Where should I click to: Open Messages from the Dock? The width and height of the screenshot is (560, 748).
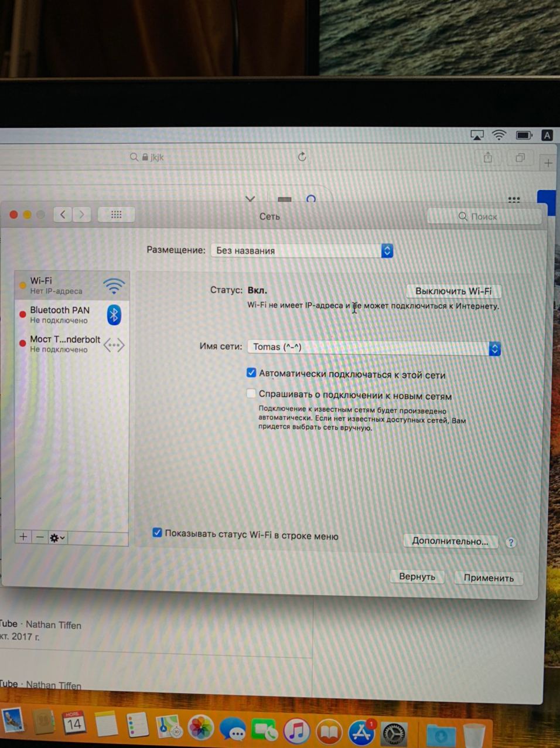click(x=233, y=729)
